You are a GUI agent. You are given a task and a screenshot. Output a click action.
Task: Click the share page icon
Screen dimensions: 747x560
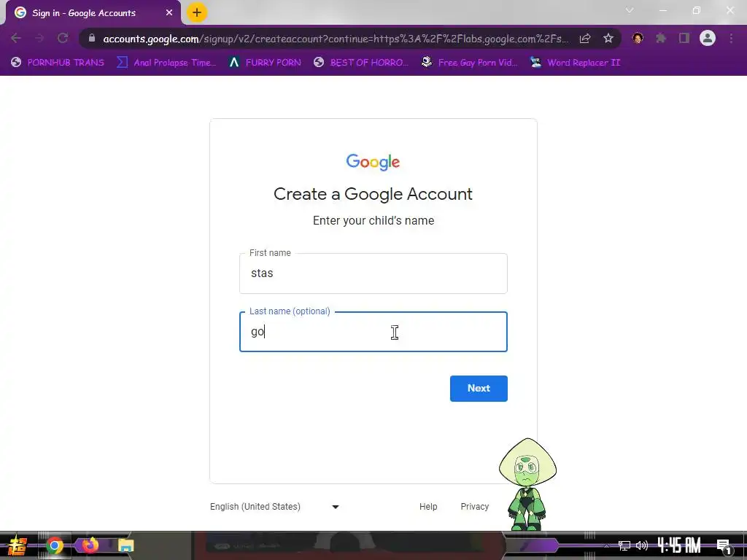[x=585, y=38]
